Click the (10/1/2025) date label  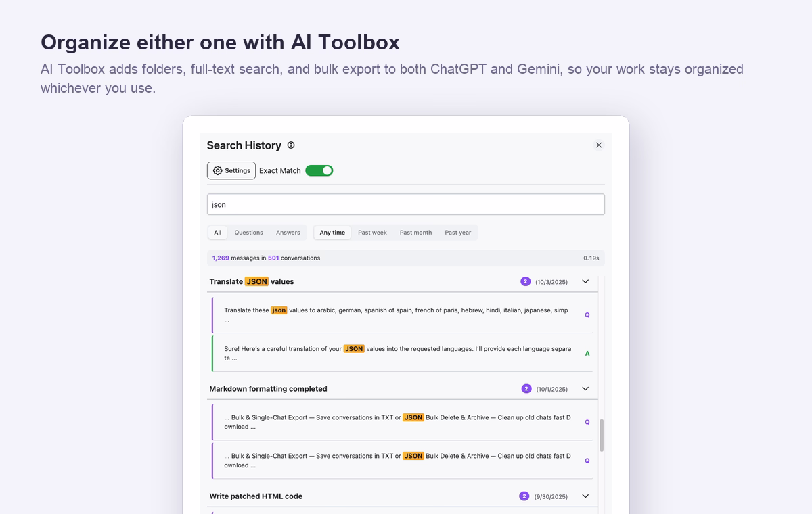(x=552, y=390)
